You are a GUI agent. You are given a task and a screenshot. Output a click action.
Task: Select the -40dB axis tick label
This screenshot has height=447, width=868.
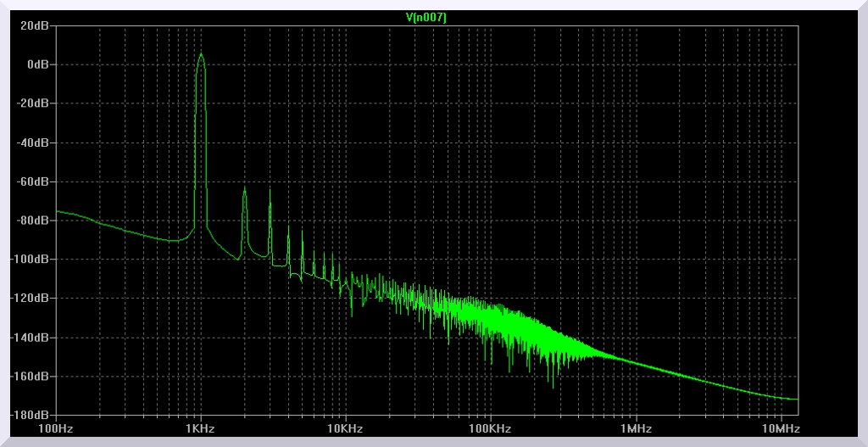36,142
